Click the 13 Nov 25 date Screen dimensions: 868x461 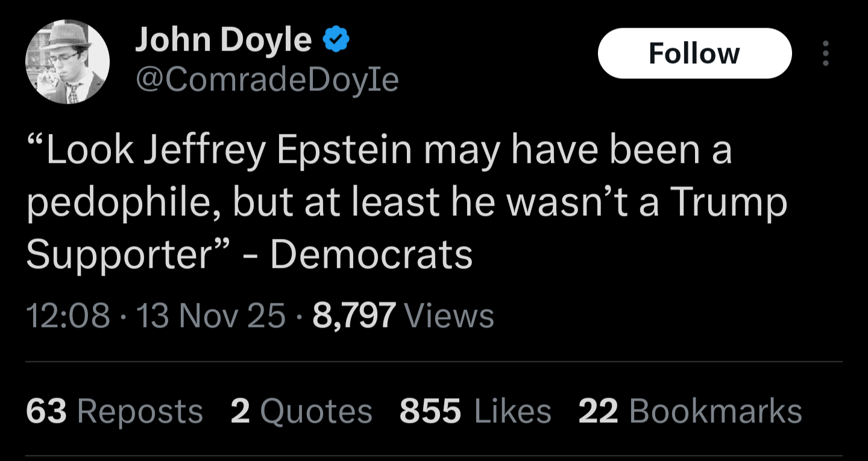pyautogui.click(x=211, y=316)
